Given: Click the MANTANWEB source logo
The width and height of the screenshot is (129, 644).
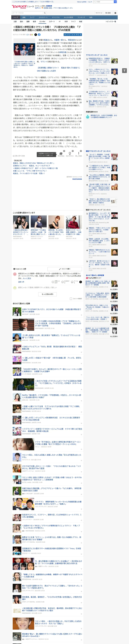Looking at the screenshot, I should point(73,35).
